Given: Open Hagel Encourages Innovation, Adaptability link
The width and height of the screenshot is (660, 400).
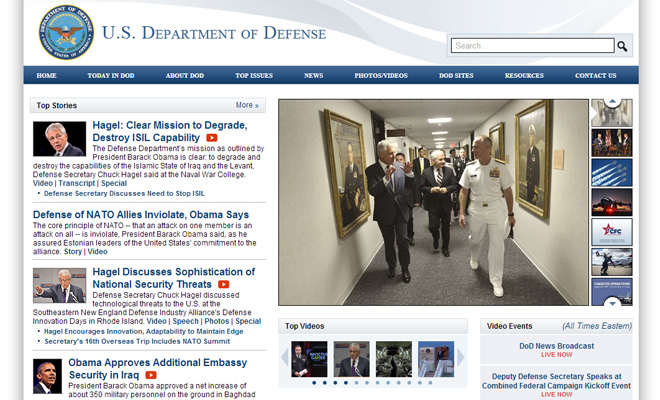Looking at the screenshot, I should point(144,331).
